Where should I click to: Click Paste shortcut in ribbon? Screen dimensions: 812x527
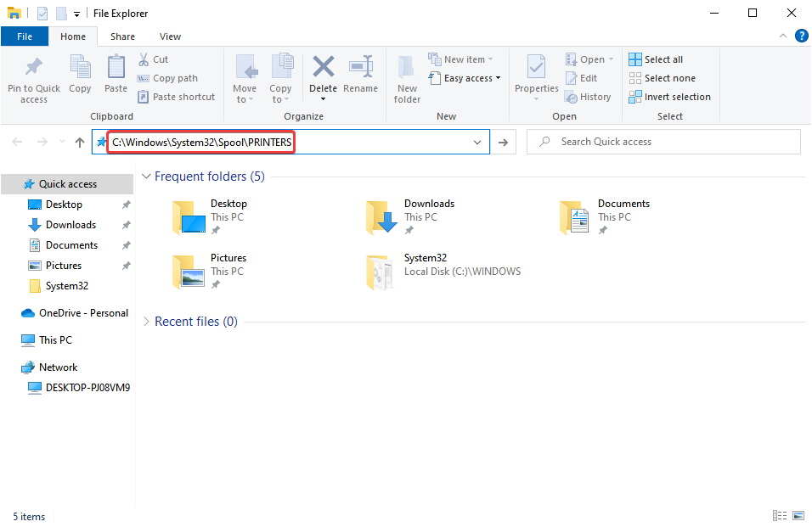[176, 97]
